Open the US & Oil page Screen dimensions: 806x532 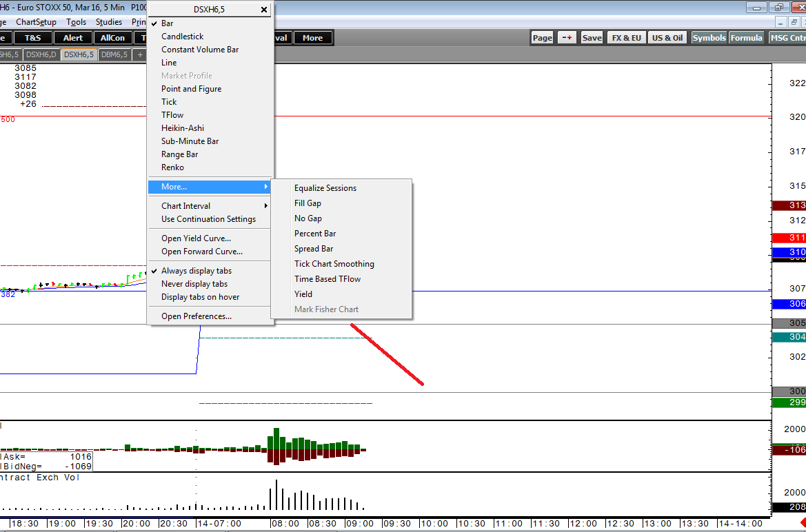pos(667,37)
